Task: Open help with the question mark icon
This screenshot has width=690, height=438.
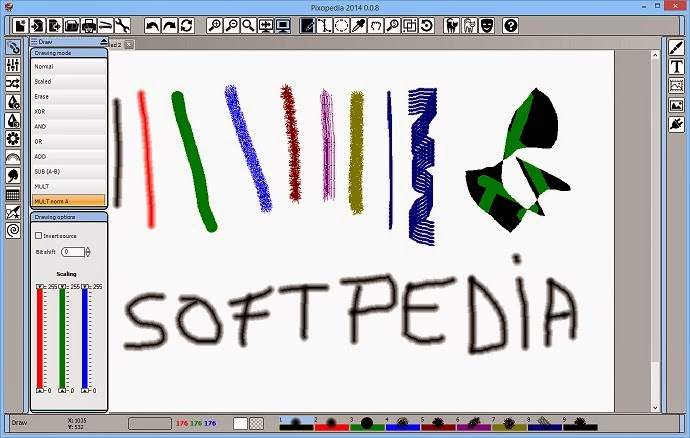Action: tap(510, 26)
